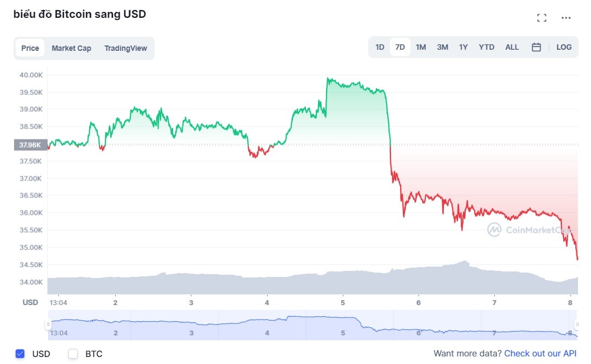
Task: Select the Price tab
Action: (x=30, y=48)
